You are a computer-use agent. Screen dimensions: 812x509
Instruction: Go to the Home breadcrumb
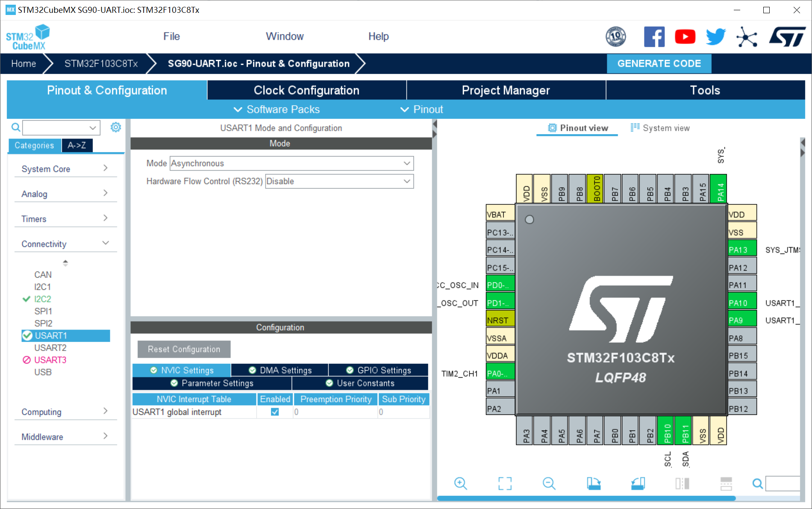coord(24,63)
